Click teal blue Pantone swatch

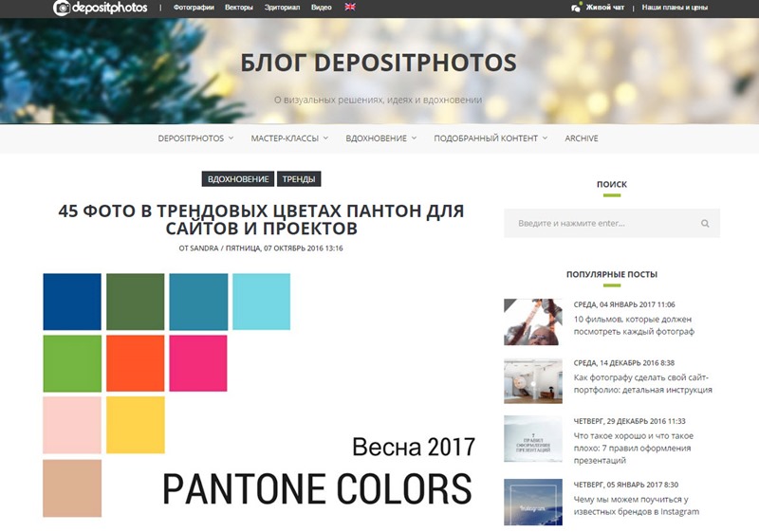pyautogui.click(x=198, y=302)
